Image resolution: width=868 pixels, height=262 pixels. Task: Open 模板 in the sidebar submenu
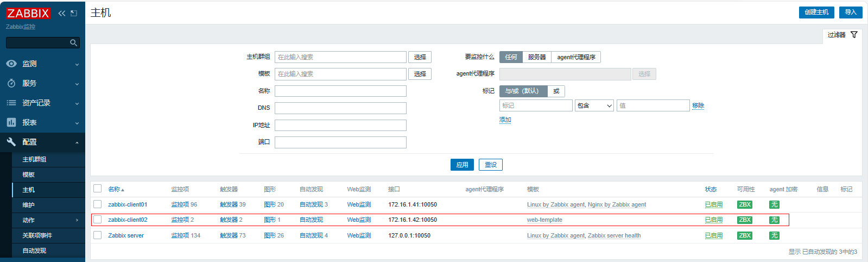29,174
